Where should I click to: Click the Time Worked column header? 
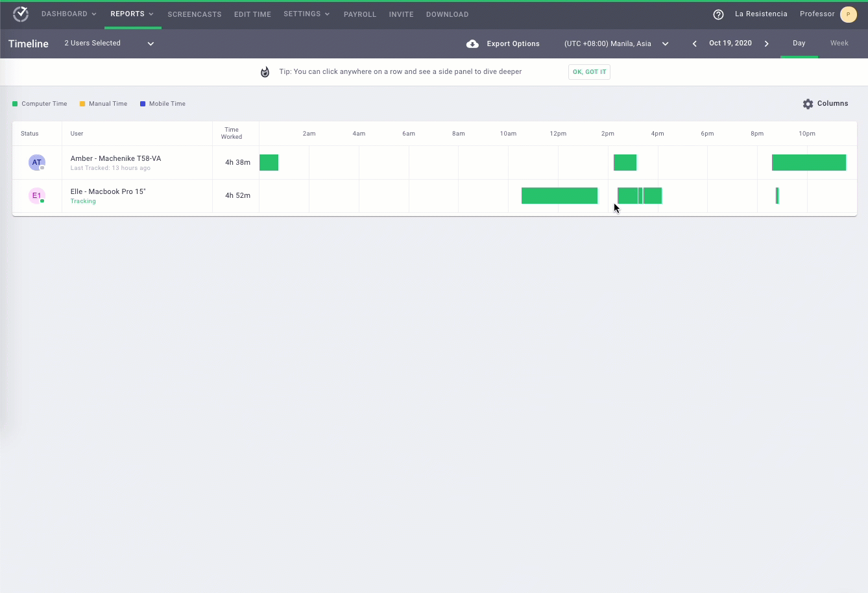click(232, 133)
